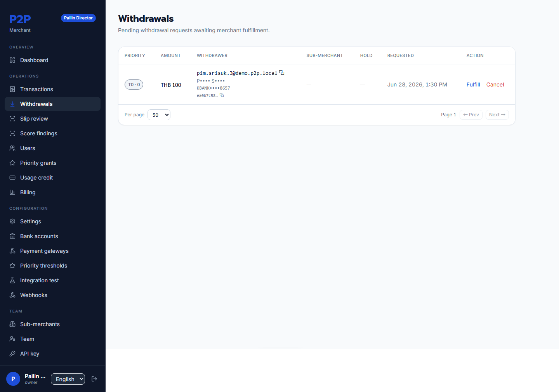The width and height of the screenshot is (559, 392).
Task: Cancel the THB 100 withdrawal
Action: point(495,85)
